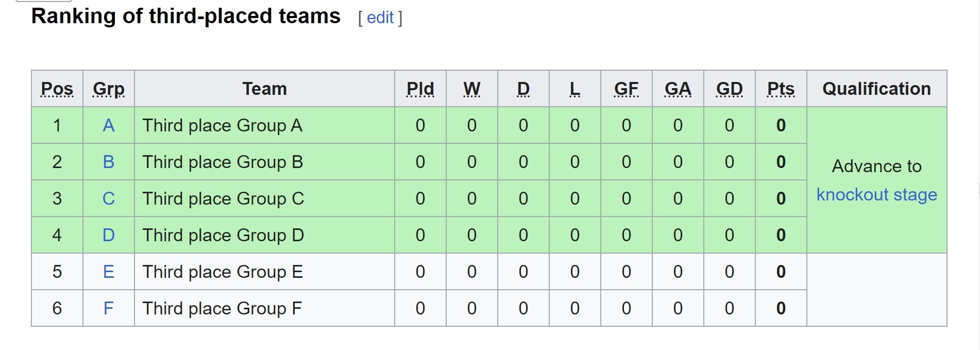Click the Pld column header abbreviation
This screenshot has width=980, height=350.
(420, 89)
